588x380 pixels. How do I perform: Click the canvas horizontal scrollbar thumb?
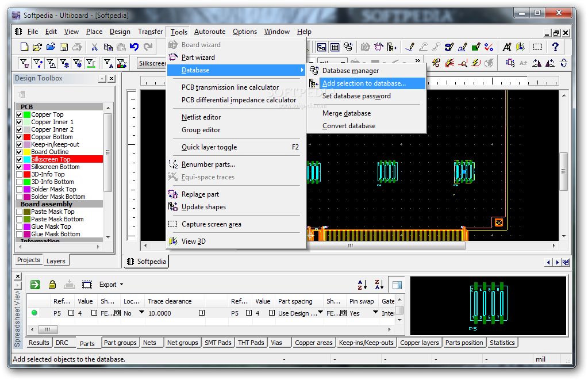[350, 245]
